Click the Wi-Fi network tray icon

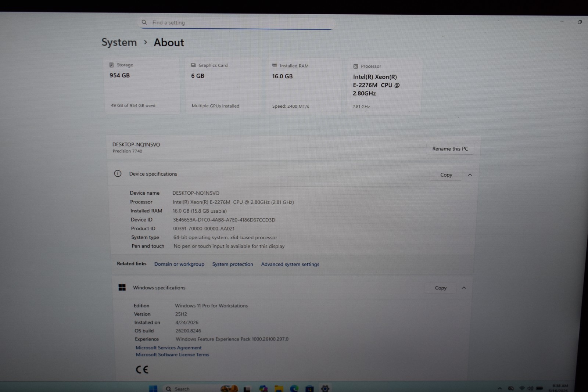coord(522,388)
